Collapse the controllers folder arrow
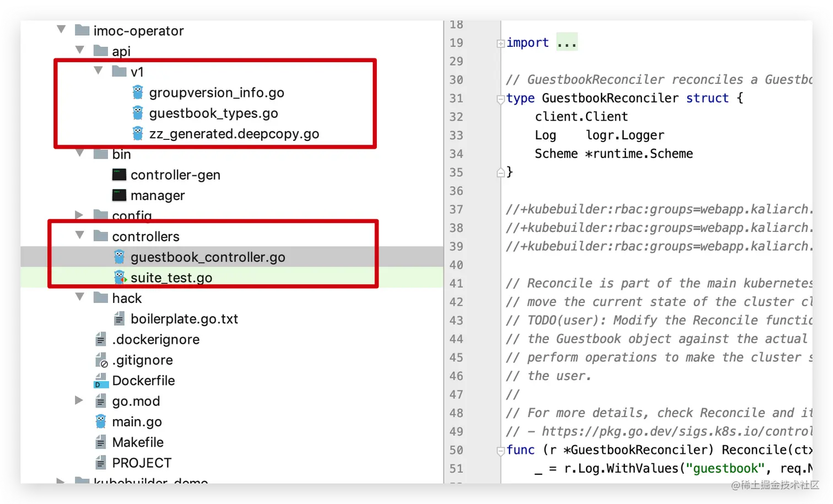Viewport: 833px width, 504px height. (80, 235)
